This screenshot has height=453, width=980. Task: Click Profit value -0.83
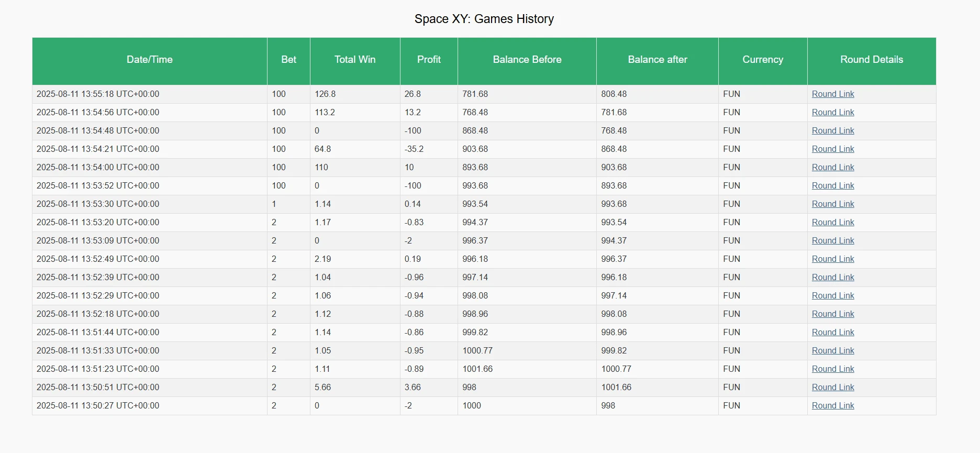[414, 223]
